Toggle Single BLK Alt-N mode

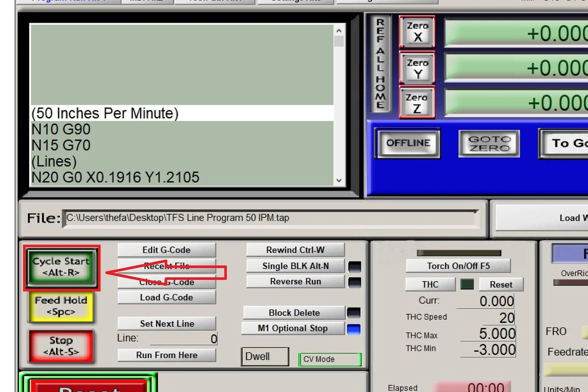[x=295, y=266]
